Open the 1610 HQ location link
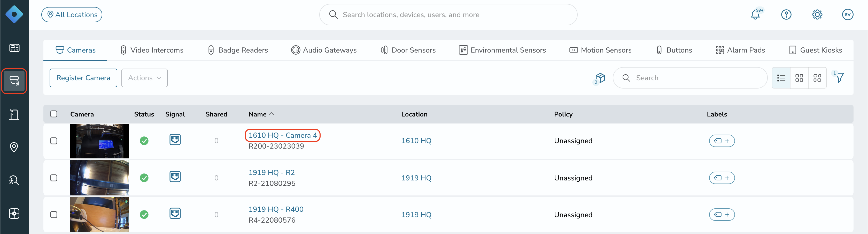The height and width of the screenshot is (234, 868). click(416, 141)
